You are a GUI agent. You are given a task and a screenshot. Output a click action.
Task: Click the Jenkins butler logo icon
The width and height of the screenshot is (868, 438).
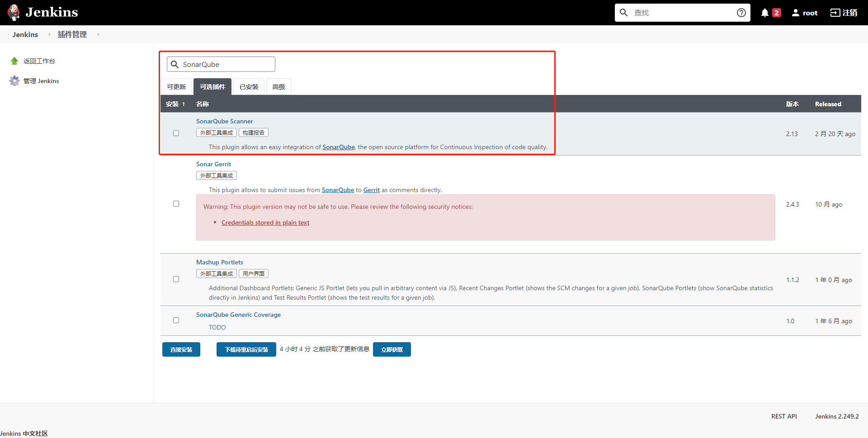(x=14, y=12)
